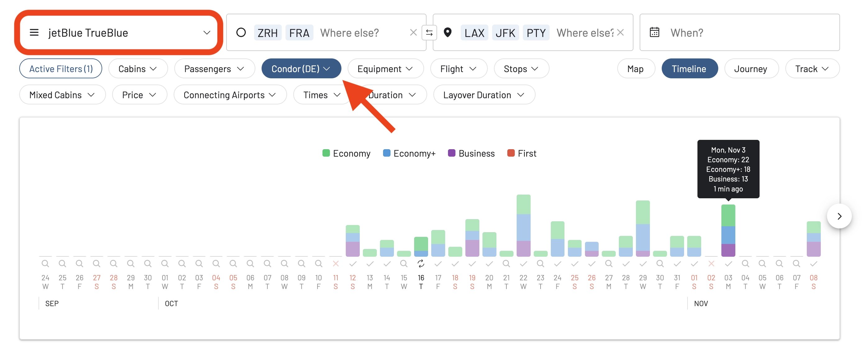The height and width of the screenshot is (363, 868).
Task: Click the search icon for Nov 04
Action: click(745, 264)
